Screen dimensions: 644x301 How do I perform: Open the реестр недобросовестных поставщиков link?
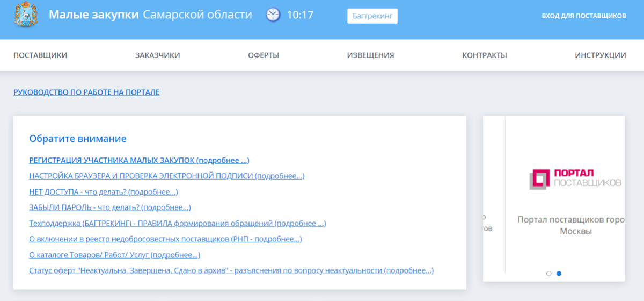click(x=165, y=239)
